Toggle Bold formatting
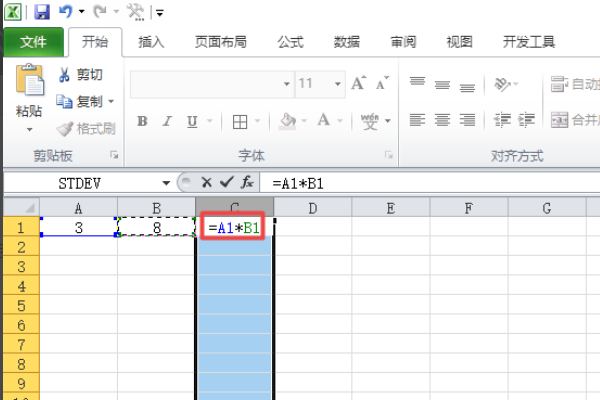600x400 pixels. 142,121
